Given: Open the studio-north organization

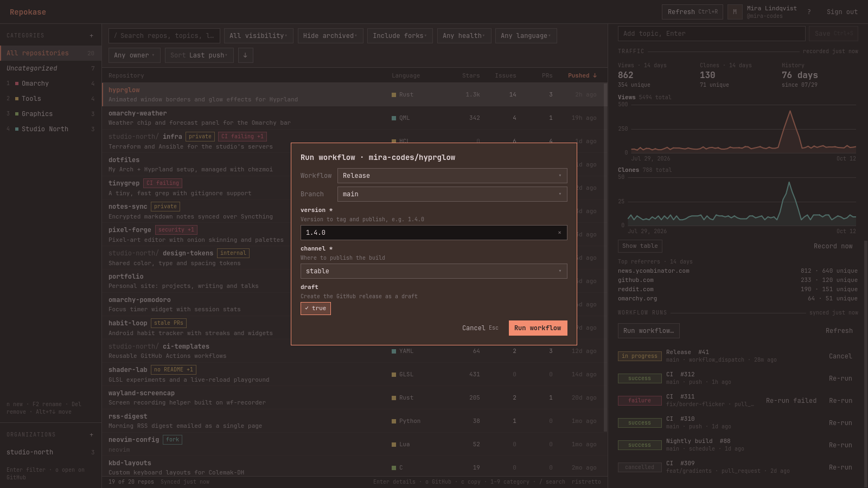Looking at the screenshot, I should (x=51, y=452).
